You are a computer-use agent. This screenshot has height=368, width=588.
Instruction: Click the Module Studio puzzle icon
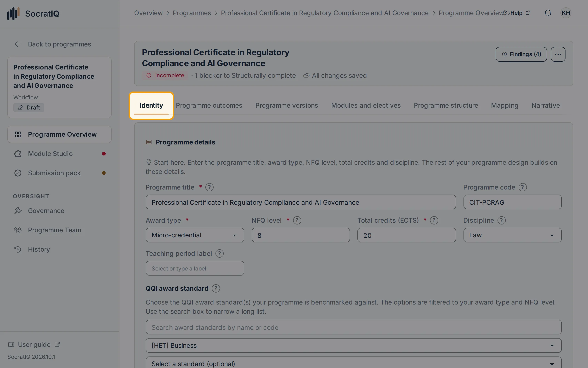(x=18, y=154)
